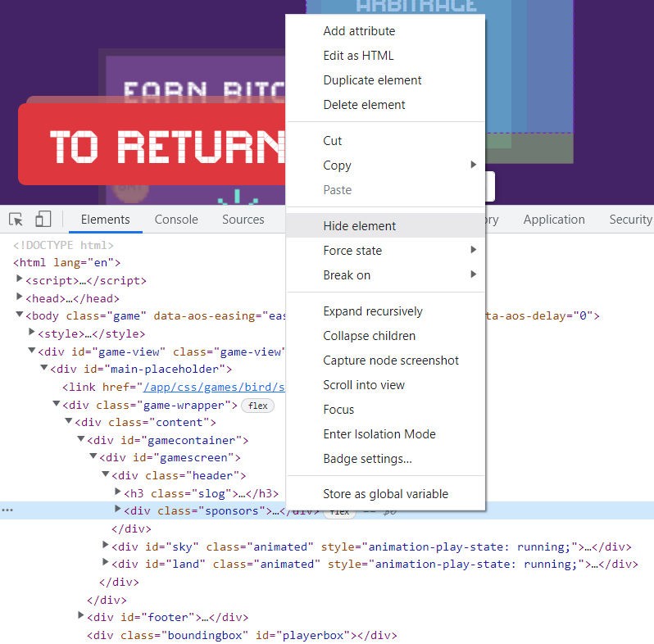Select the playerbox boundingbox div line

(x=242, y=635)
